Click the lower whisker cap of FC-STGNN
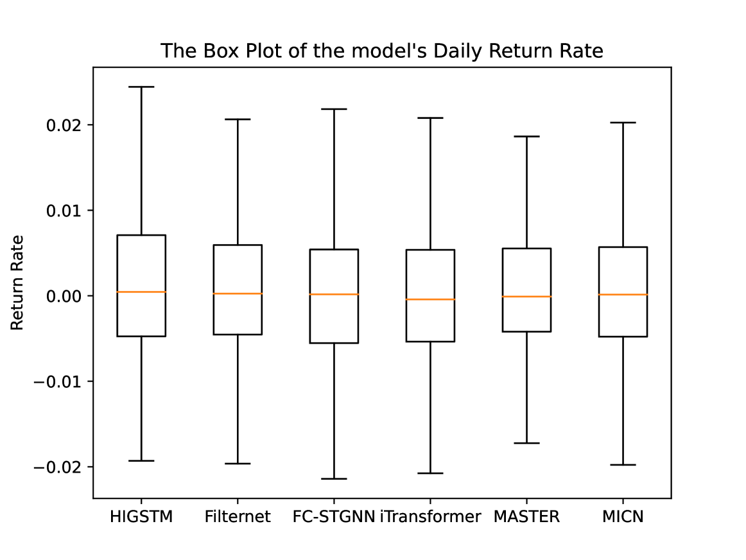The height and width of the screenshot is (560, 746). coord(334,479)
